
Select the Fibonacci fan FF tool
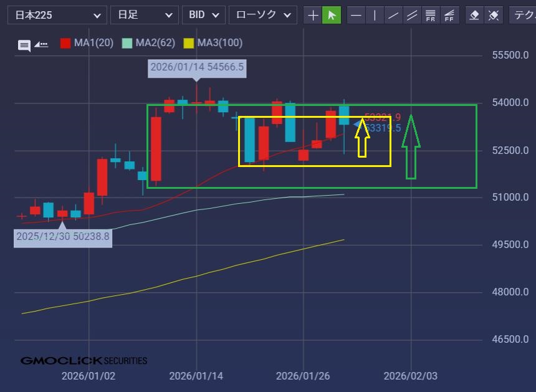pyautogui.click(x=449, y=15)
